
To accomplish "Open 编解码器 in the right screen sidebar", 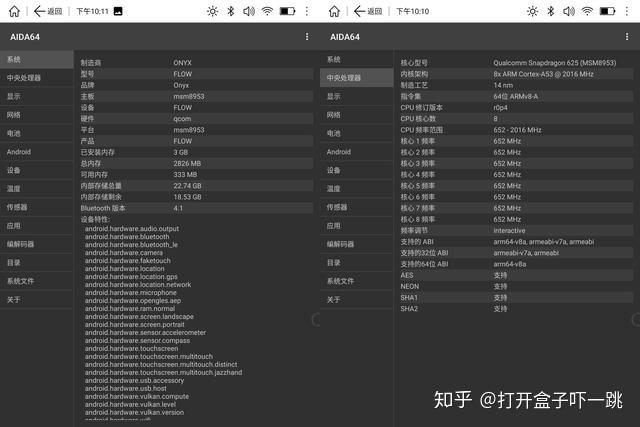I will [x=357, y=244].
